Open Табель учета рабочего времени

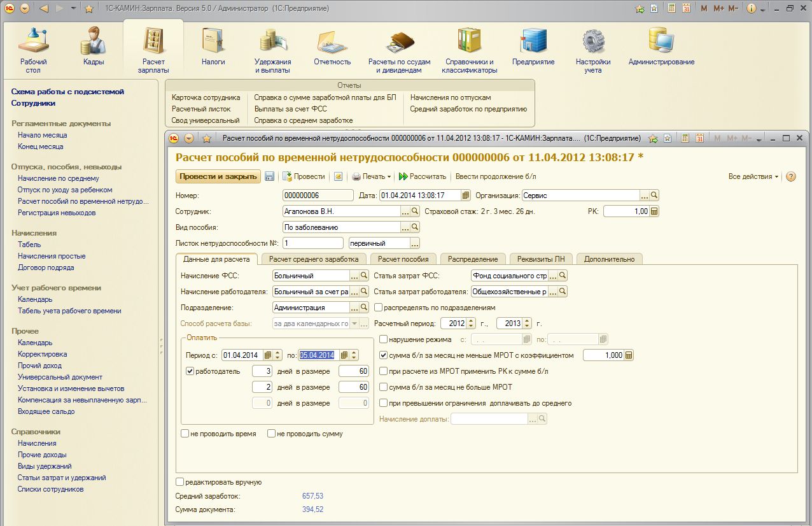click(x=69, y=311)
